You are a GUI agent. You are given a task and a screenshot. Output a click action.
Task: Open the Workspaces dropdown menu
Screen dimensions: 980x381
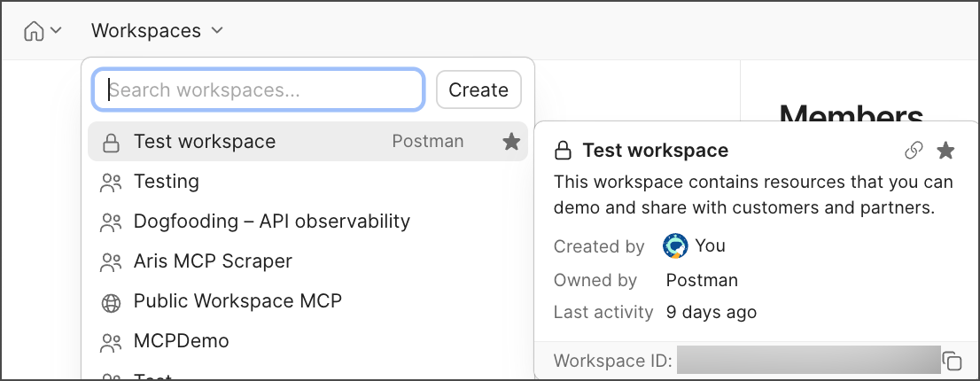click(x=157, y=31)
